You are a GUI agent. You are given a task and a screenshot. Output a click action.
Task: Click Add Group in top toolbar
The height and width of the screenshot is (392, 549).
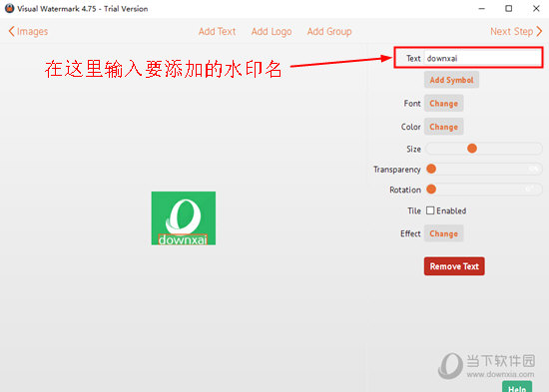pos(329,32)
